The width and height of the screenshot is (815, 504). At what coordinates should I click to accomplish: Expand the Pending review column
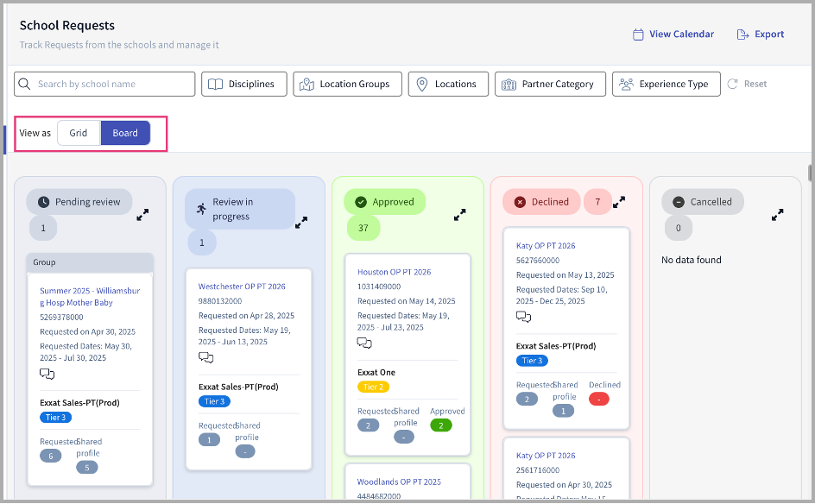pos(142,215)
